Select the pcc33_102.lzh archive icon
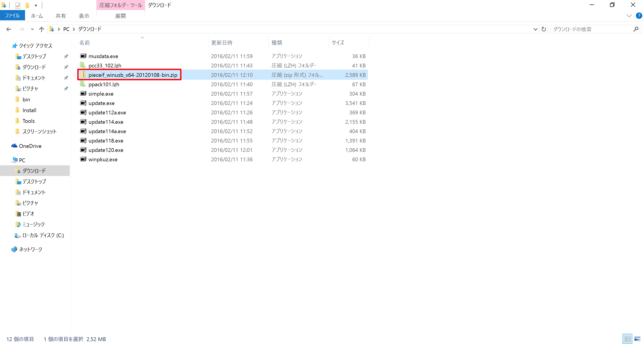Viewport: 644px width, 344px height. (83, 65)
